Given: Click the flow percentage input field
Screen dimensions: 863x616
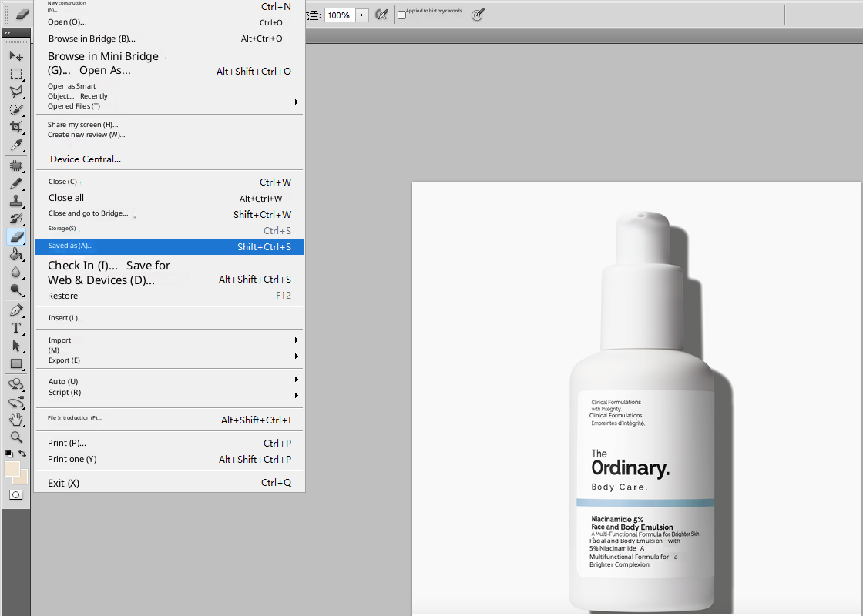Looking at the screenshot, I should pyautogui.click(x=339, y=15).
